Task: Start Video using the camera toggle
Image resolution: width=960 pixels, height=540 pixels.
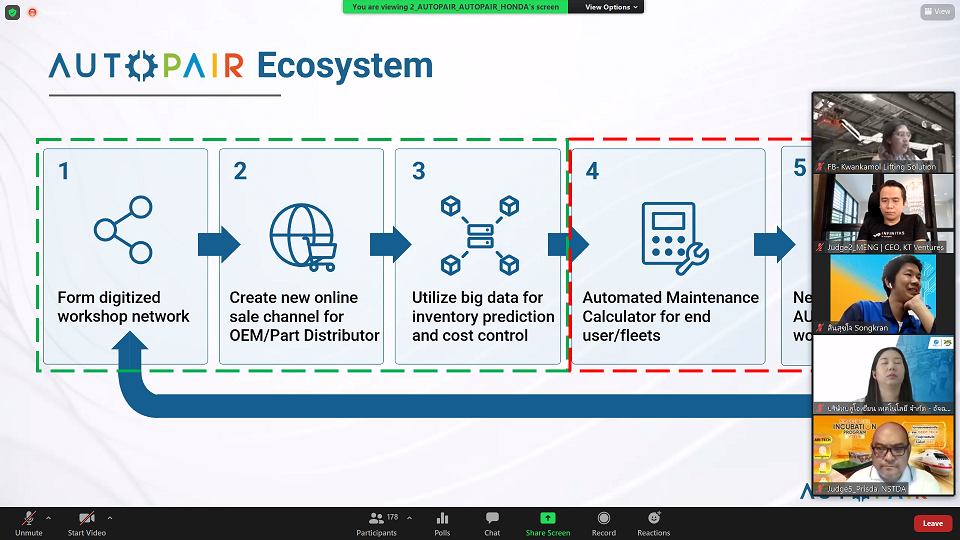Action: 87,522
